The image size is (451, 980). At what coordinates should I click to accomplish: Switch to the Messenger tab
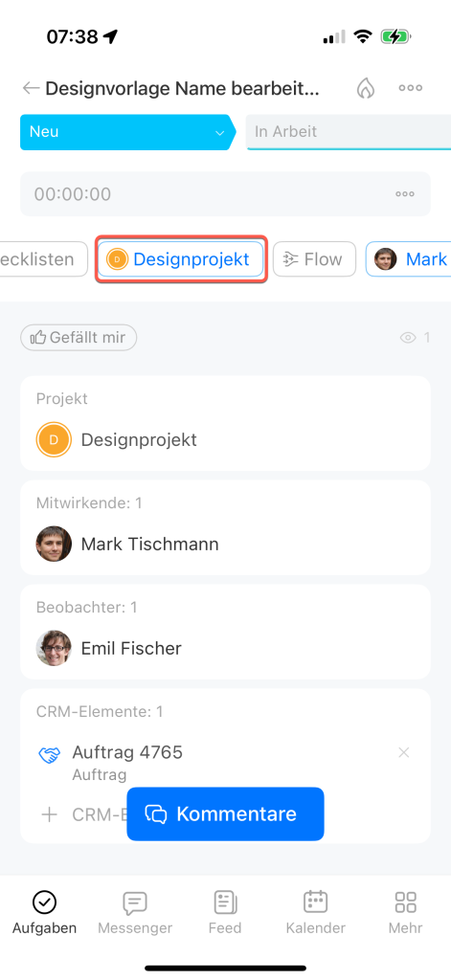click(135, 912)
